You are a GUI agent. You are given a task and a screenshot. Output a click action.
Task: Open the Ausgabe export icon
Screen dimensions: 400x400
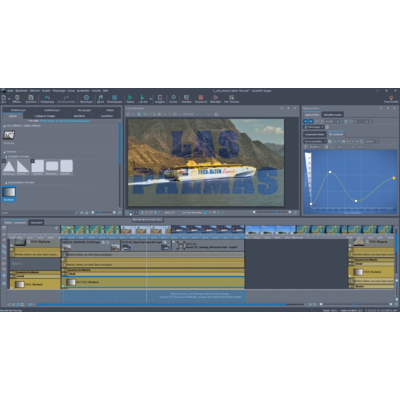click(160, 98)
